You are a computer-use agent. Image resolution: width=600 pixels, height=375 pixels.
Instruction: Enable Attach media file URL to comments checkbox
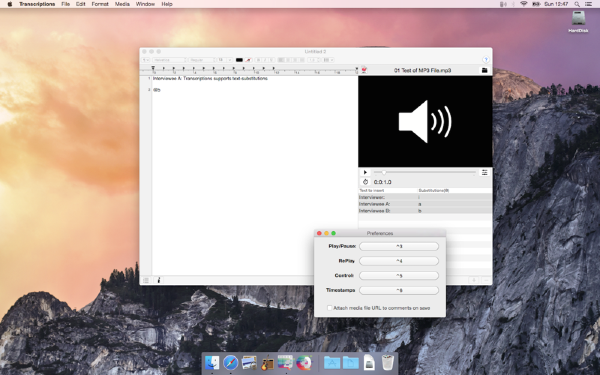(x=329, y=308)
